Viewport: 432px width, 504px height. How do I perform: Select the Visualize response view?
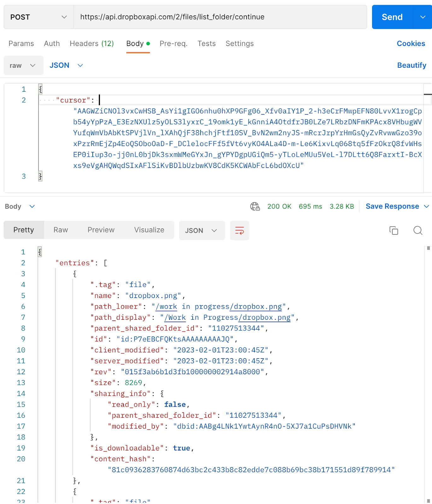point(149,230)
